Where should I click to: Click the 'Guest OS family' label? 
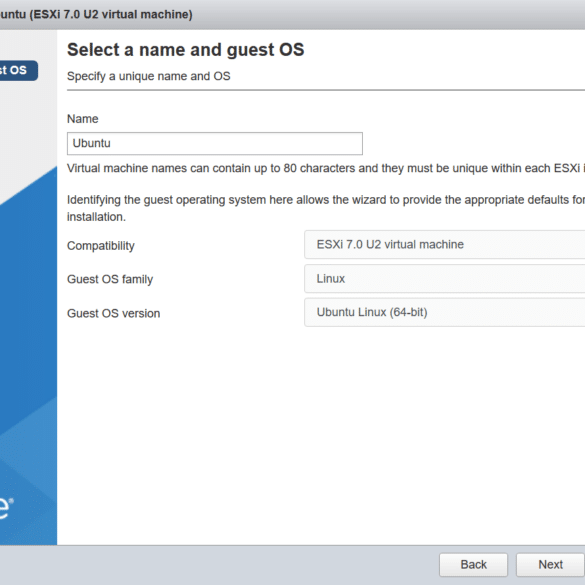110,279
